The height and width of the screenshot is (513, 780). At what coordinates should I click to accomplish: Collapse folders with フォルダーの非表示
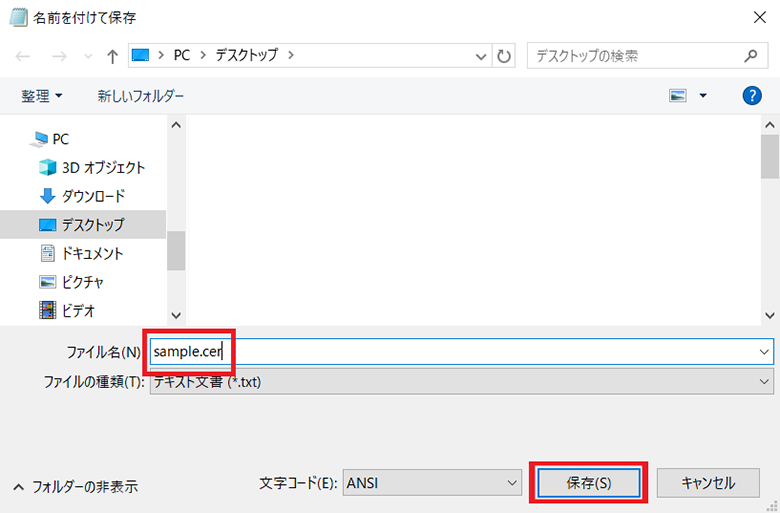tap(76, 487)
